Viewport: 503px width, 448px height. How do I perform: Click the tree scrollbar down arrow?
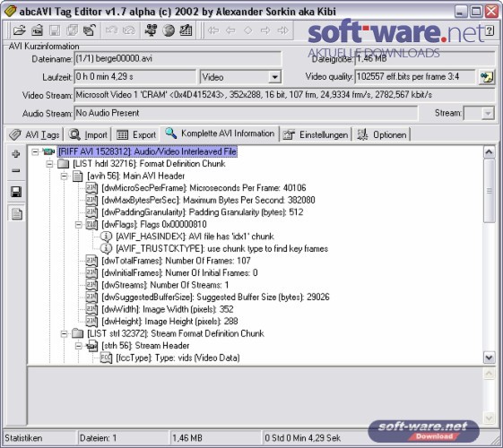point(489,358)
